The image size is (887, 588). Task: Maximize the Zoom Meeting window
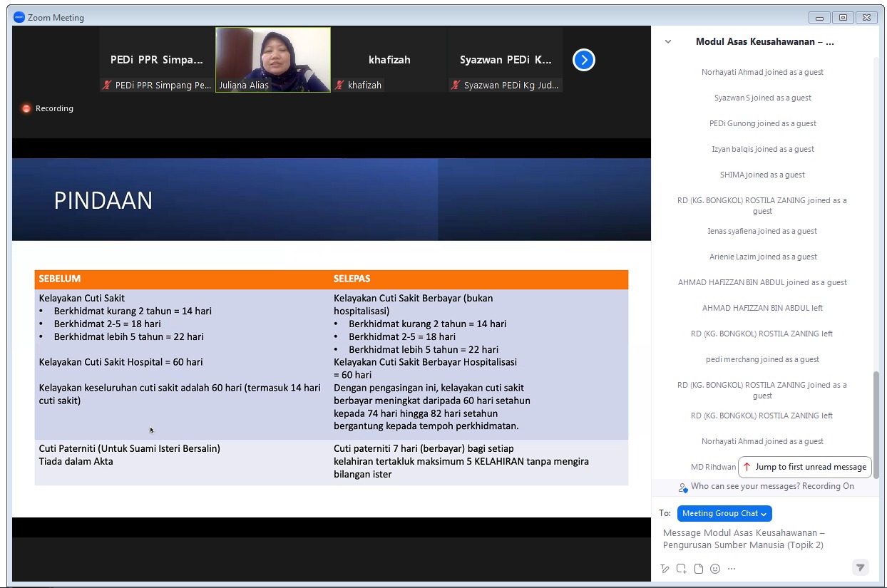(x=843, y=17)
